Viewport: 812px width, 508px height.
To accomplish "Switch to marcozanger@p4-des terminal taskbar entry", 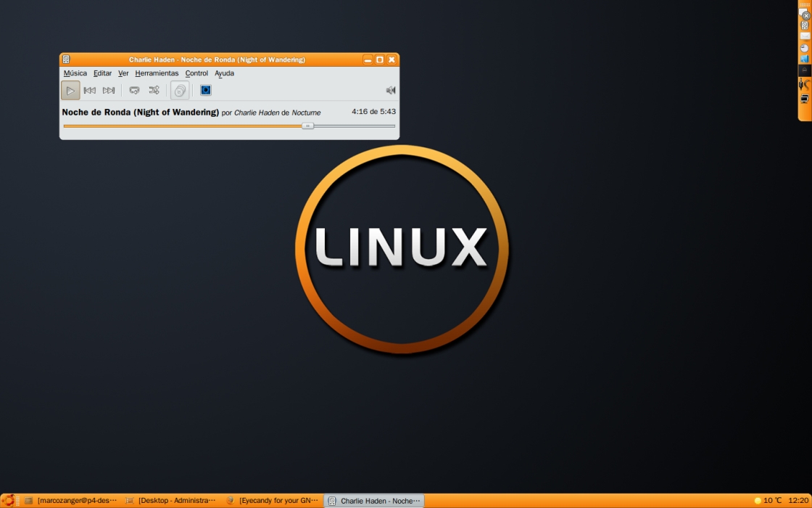I will tap(71, 501).
